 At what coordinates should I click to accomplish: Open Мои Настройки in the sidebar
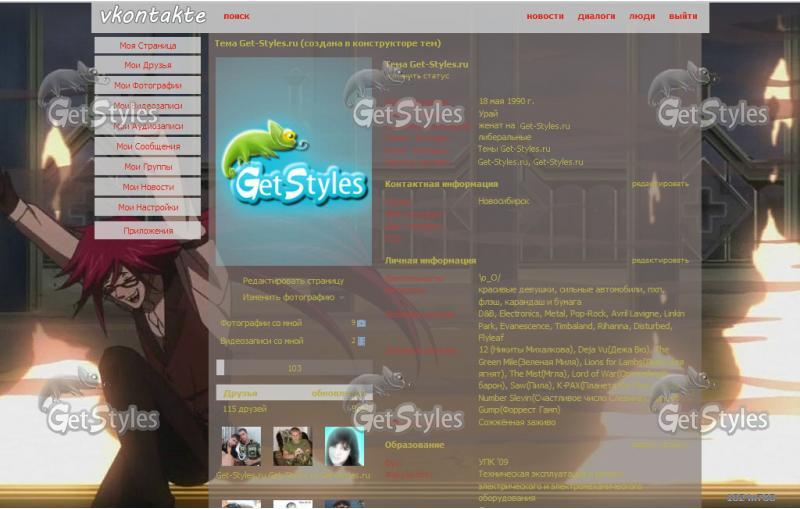coord(148,207)
